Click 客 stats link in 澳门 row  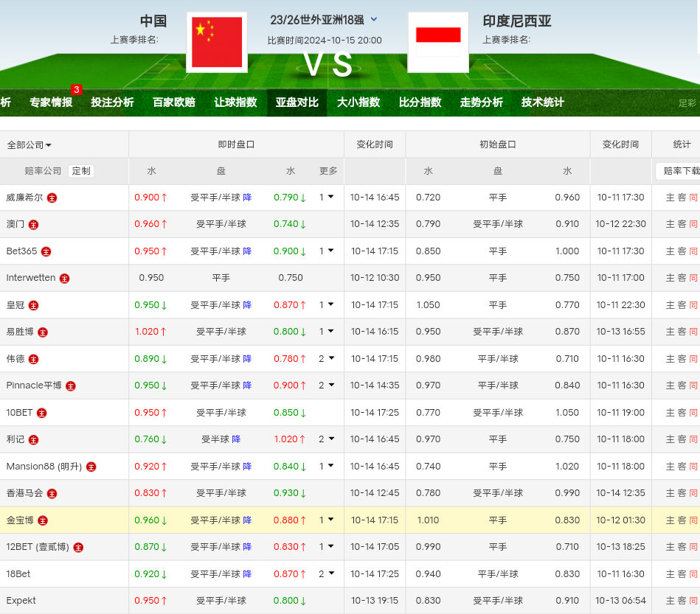coord(682,225)
